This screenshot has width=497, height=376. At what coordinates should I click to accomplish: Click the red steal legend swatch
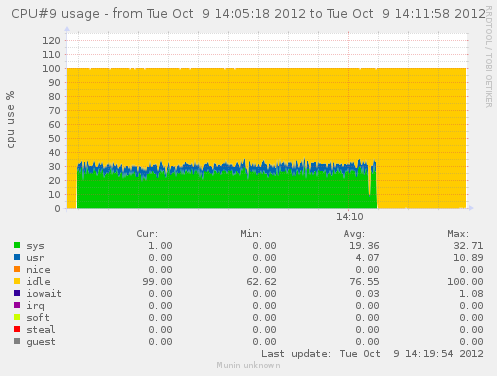click(x=17, y=329)
